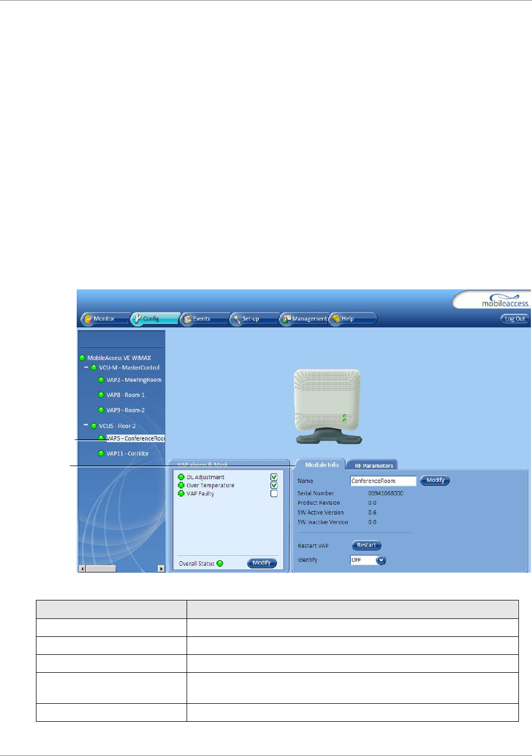Click the Overall Status green indicator
The height and width of the screenshot is (756, 532).
click(220, 563)
